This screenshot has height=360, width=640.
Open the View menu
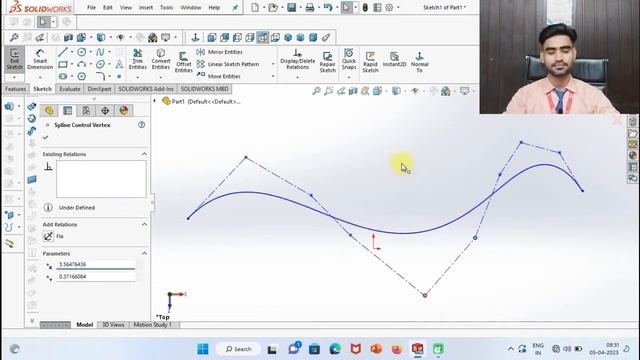126,7
